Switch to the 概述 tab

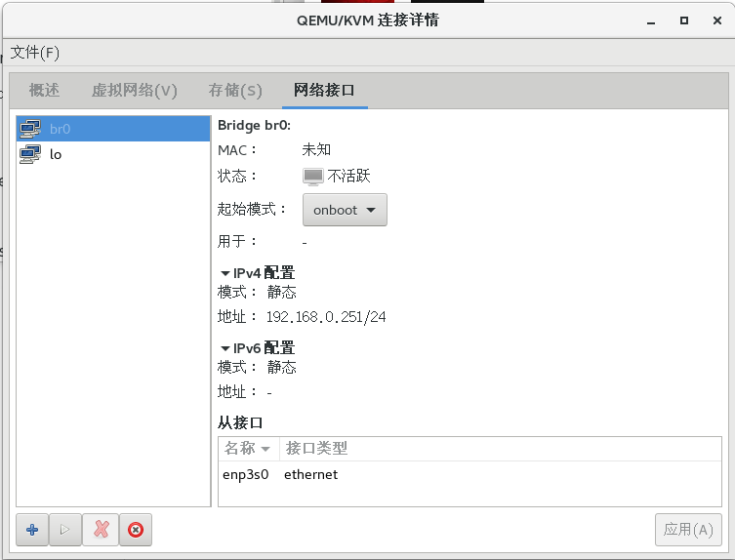(x=44, y=90)
